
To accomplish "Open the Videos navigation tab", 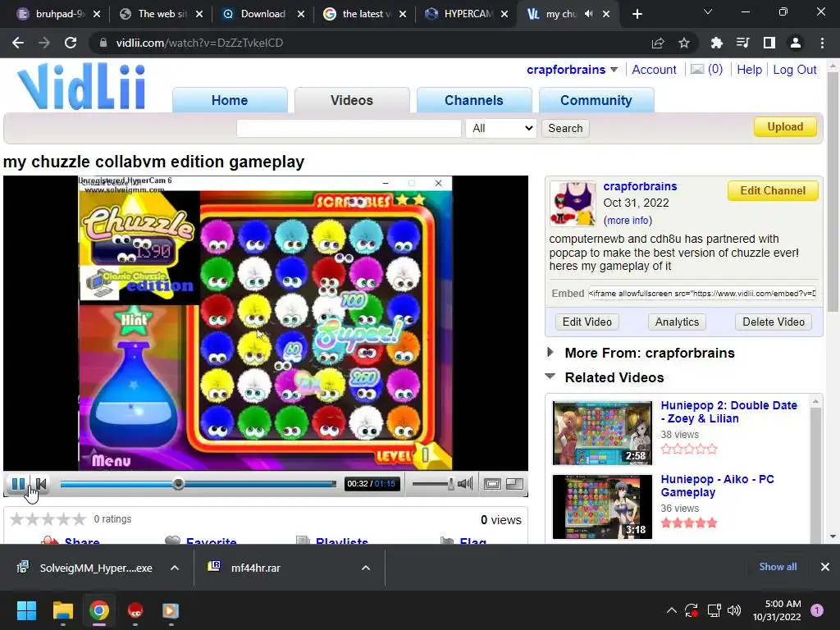I will click(x=351, y=100).
